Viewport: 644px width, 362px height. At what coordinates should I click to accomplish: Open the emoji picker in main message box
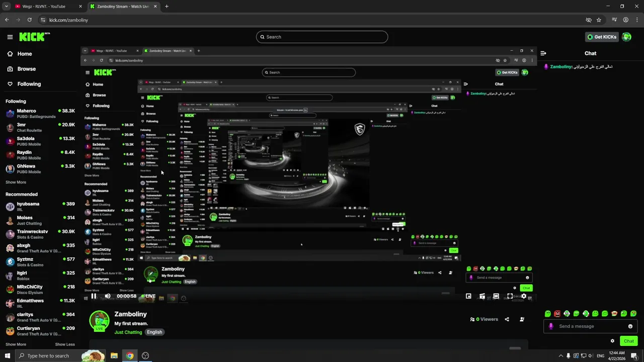point(630,326)
